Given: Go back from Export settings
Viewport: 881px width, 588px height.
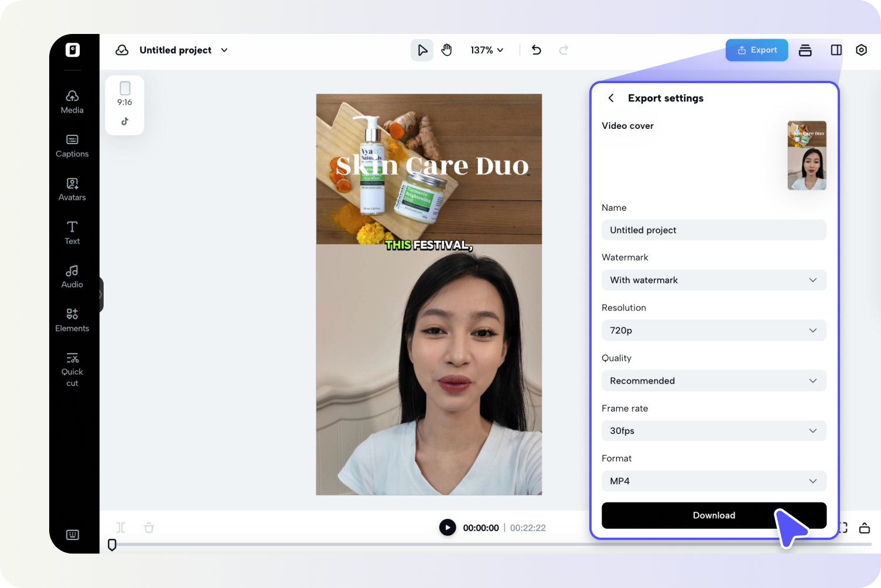Looking at the screenshot, I should [611, 98].
